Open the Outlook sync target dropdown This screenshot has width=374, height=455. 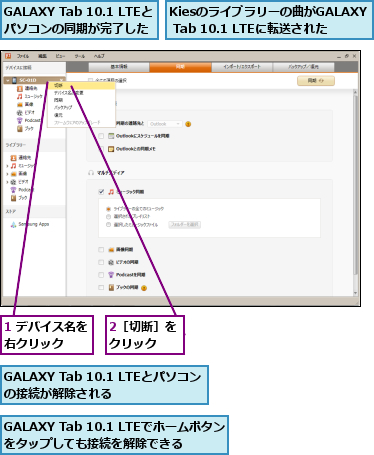coord(165,124)
